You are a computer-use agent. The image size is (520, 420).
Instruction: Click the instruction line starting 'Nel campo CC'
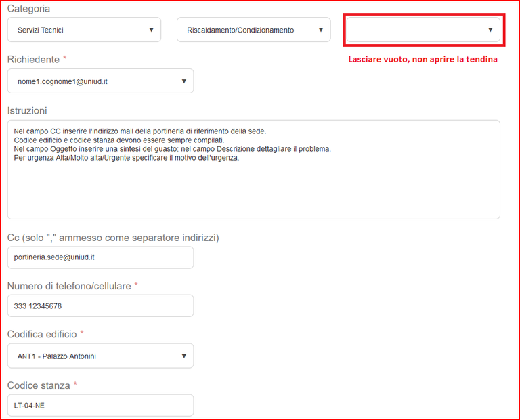point(139,131)
